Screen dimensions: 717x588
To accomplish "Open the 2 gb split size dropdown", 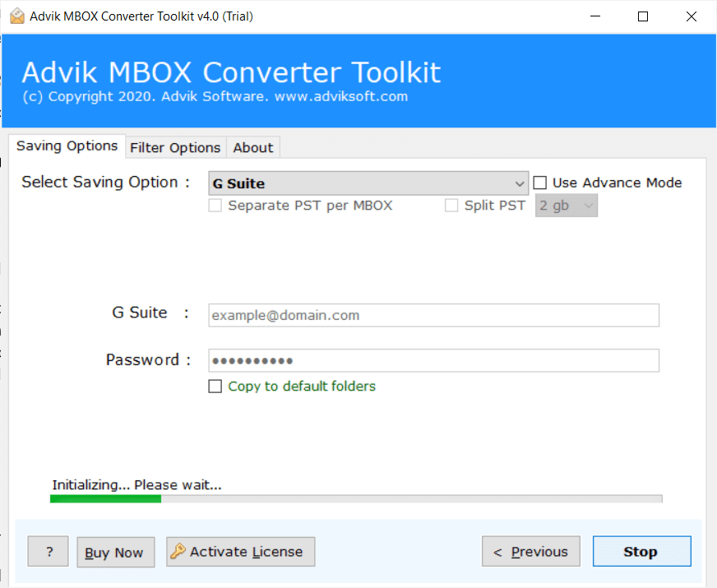I will tap(566, 206).
